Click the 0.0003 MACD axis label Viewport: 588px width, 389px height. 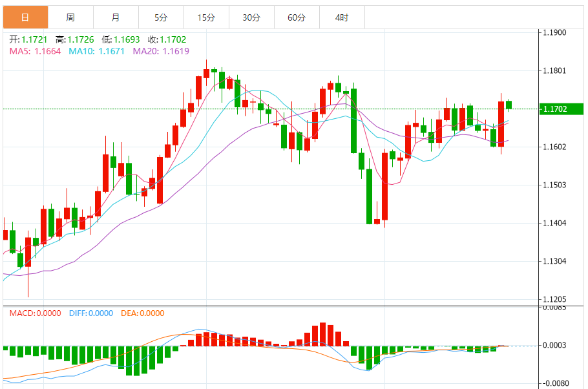coord(554,345)
